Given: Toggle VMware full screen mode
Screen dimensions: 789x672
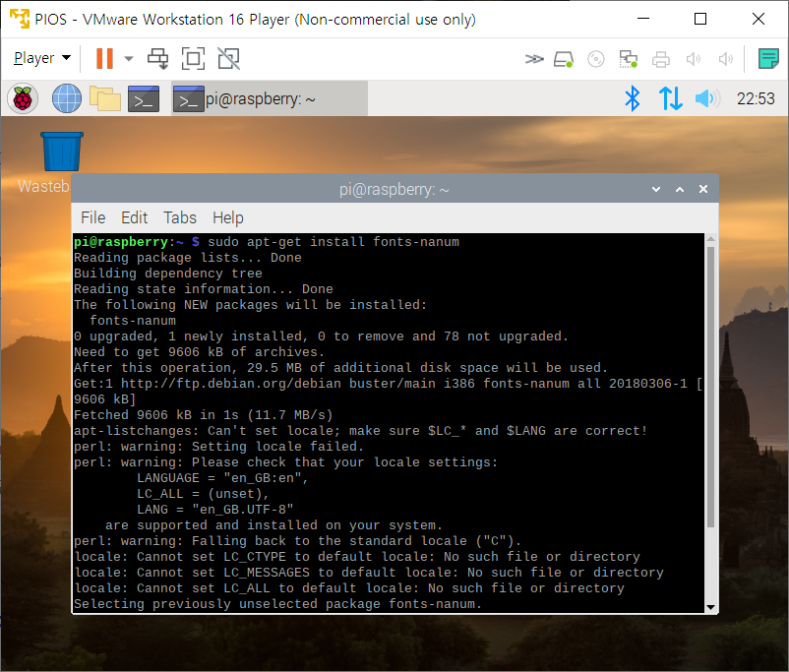Looking at the screenshot, I should tap(193, 59).
